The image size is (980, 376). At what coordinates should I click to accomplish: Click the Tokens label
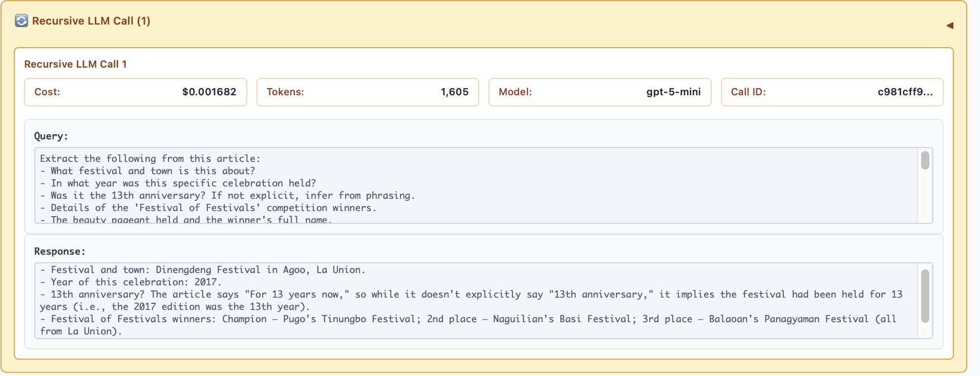click(285, 92)
